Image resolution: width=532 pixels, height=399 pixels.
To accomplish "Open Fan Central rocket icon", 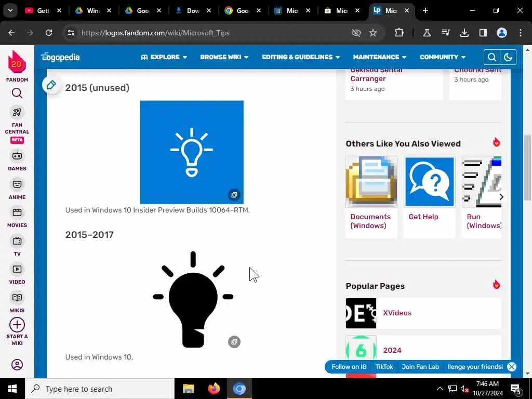I will 17,112.
